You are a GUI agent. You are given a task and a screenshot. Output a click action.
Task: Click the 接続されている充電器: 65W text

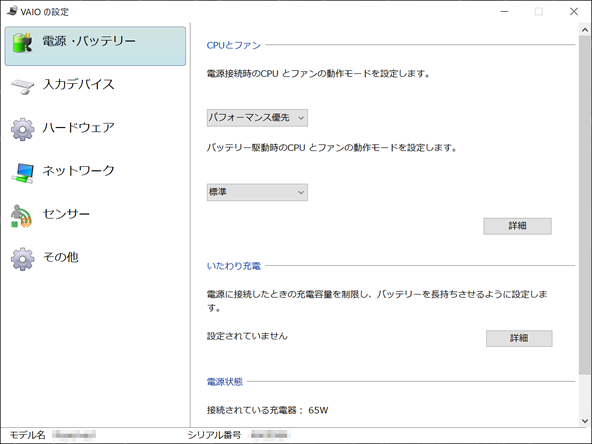(267, 410)
